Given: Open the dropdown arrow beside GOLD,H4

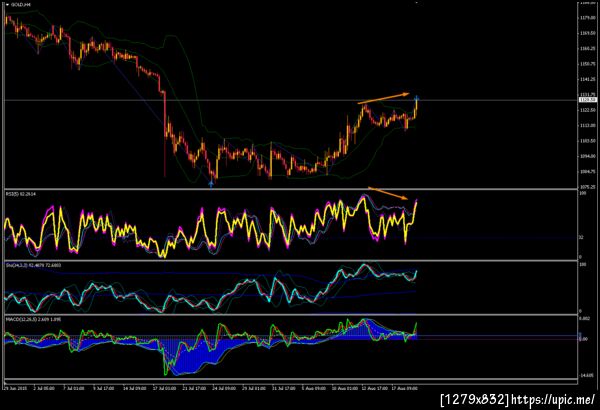Looking at the screenshot, I should (x=8, y=5).
